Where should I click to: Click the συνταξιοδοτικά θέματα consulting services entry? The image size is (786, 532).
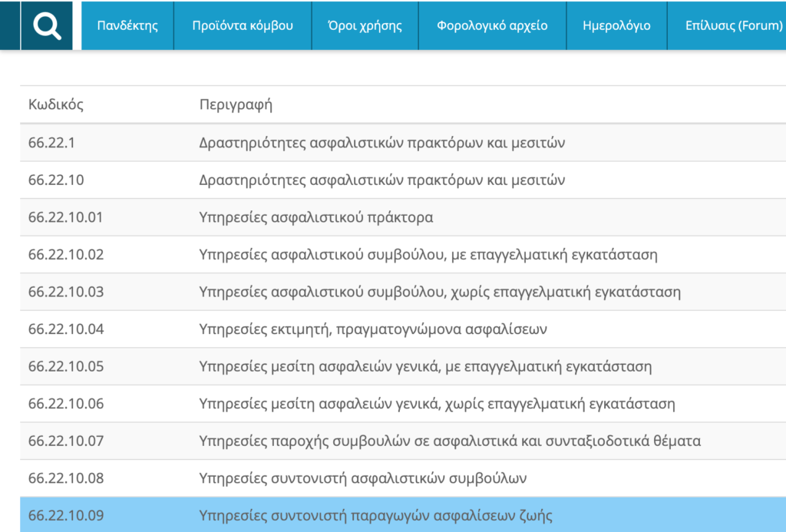(x=449, y=441)
